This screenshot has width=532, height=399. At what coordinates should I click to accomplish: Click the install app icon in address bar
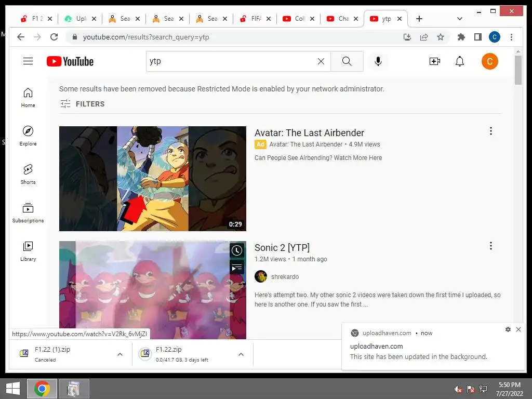tap(407, 37)
